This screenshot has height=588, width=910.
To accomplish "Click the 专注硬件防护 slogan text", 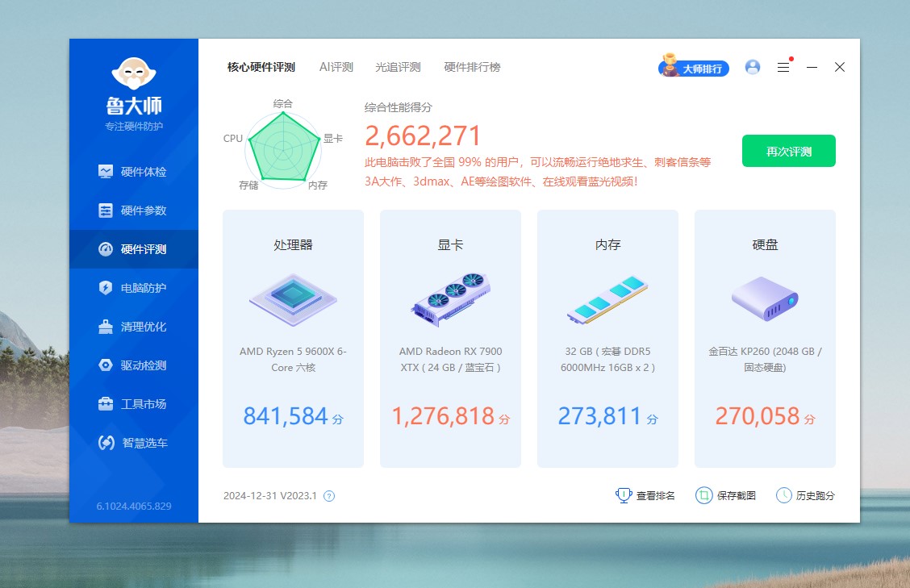I will tap(134, 127).
